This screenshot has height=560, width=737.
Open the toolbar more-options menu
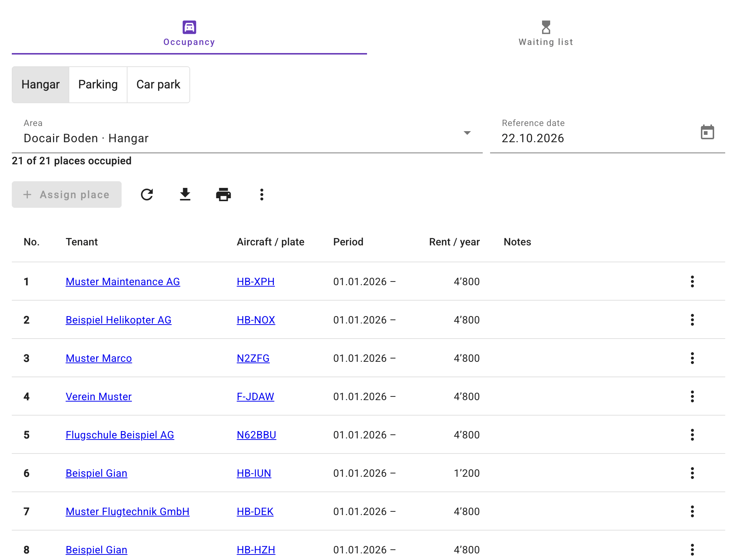click(x=262, y=195)
